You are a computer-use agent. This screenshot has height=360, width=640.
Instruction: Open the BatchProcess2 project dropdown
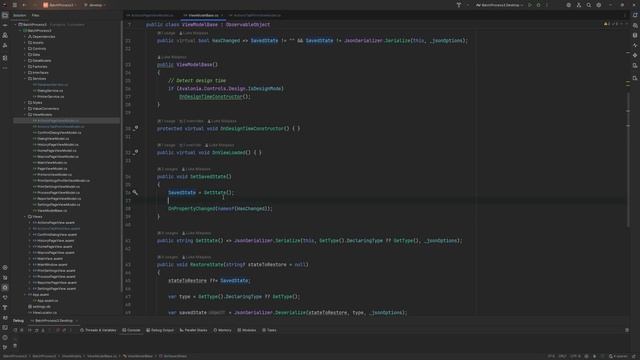59,5
